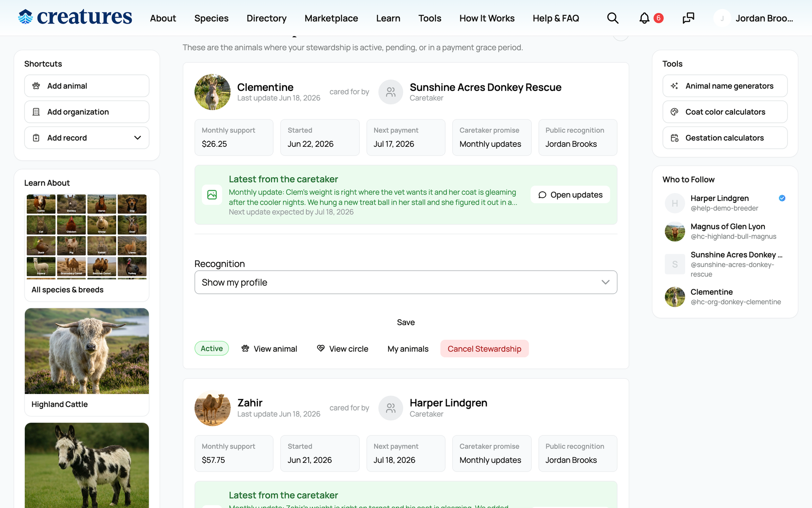Click Harper Lindgren verified badge

pos(782,198)
